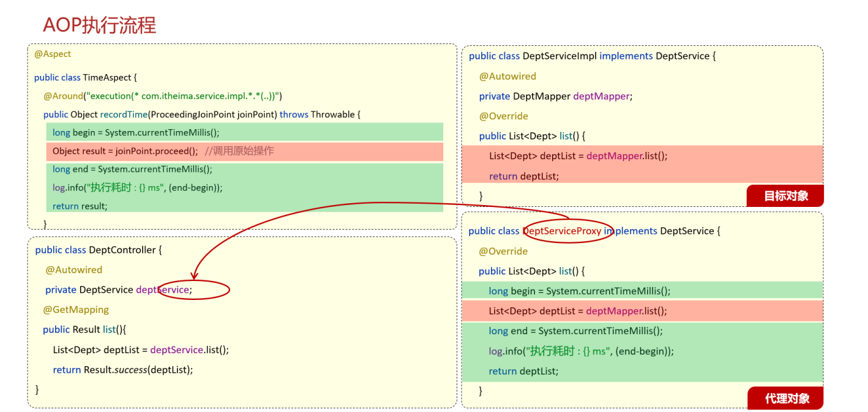Click '@Override' in DeptServiceImpl
The image size is (868, 412).
pyautogui.click(x=503, y=116)
